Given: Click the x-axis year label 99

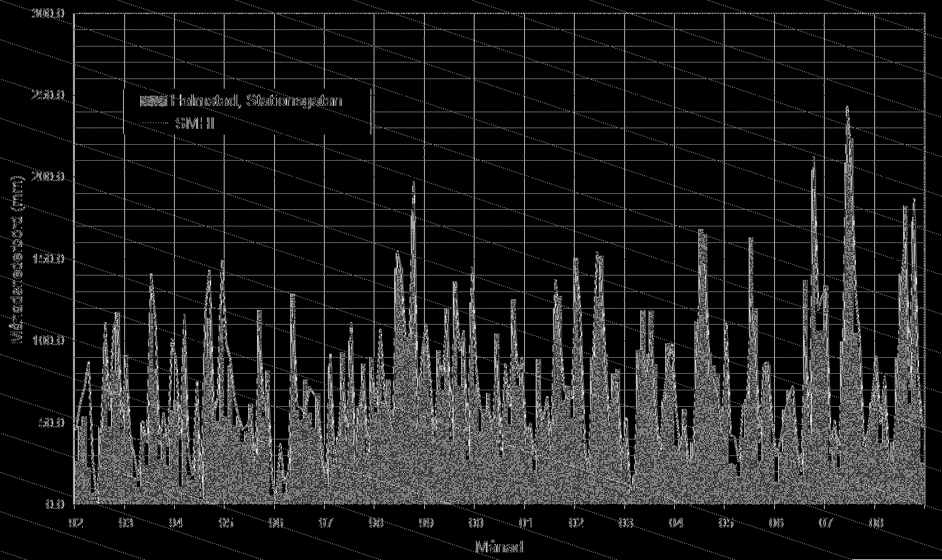Looking at the screenshot, I should coord(425,523).
